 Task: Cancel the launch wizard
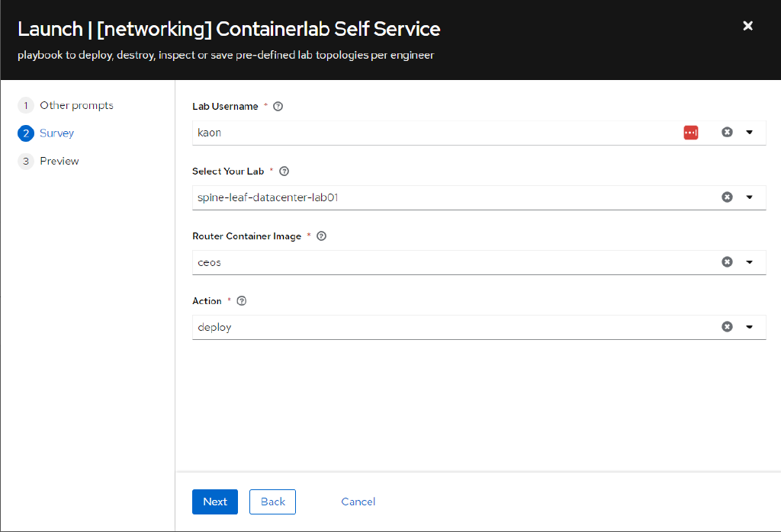358,502
